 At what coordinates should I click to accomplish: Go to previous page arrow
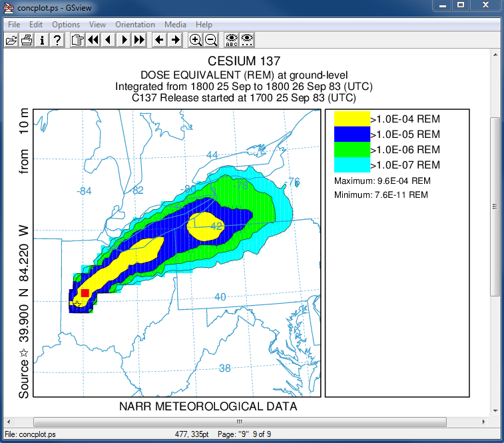[108, 40]
